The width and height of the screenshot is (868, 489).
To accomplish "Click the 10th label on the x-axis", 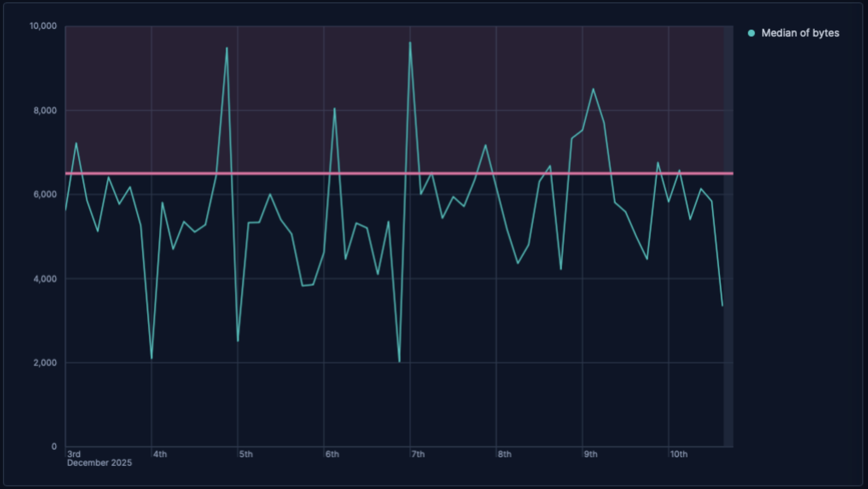I will coord(680,454).
